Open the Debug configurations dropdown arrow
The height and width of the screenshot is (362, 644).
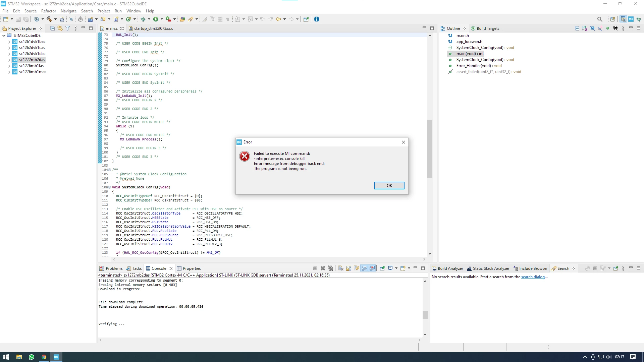(149, 19)
